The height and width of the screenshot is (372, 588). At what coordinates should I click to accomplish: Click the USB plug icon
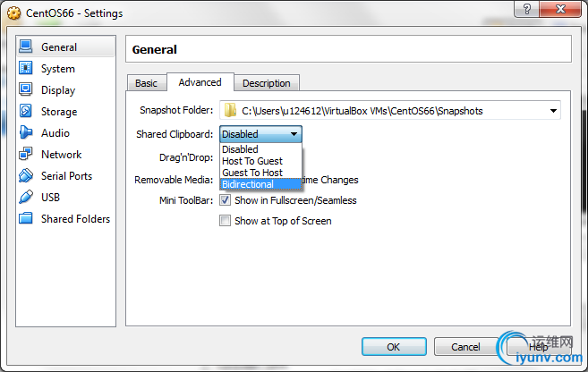(25, 197)
